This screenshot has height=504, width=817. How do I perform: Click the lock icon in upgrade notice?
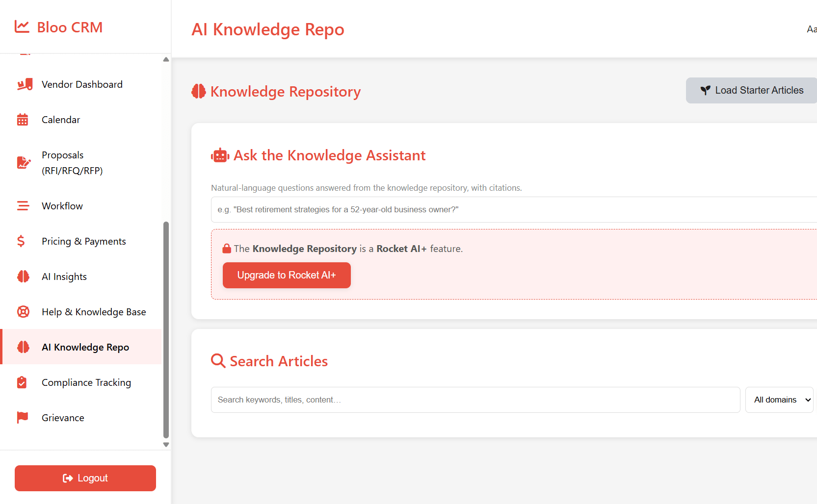[227, 249]
